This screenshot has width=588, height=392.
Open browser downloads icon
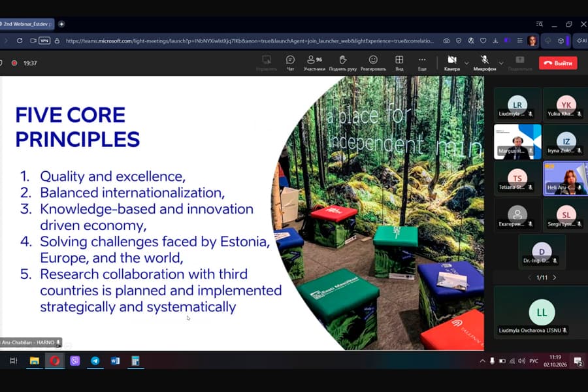pyautogui.click(x=495, y=41)
